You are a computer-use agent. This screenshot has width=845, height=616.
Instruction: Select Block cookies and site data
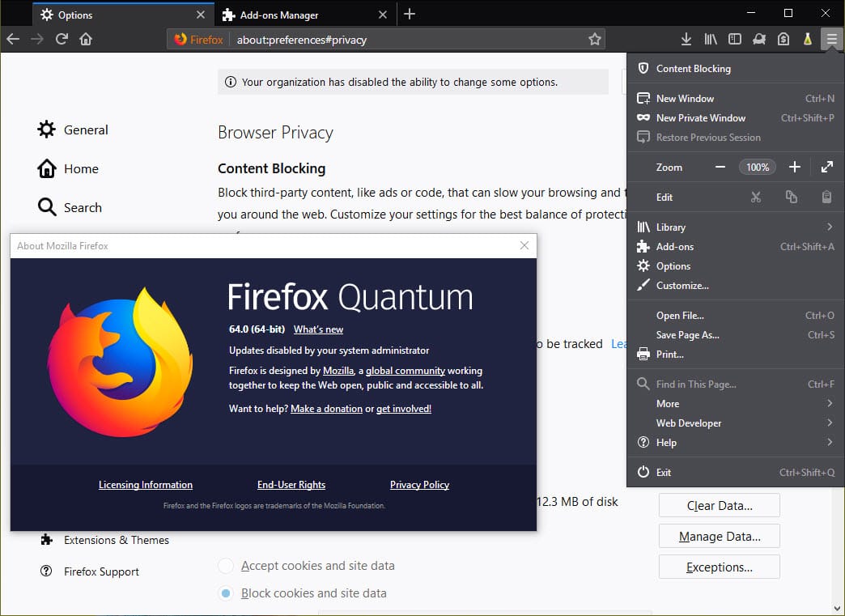[225, 593]
